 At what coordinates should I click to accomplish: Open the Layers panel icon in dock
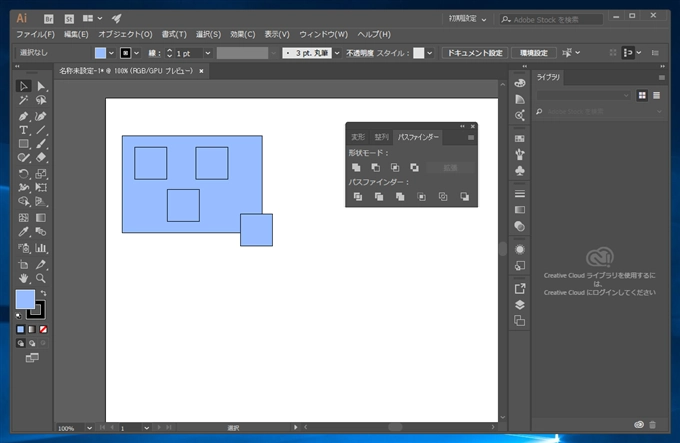[x=520, y=305]
